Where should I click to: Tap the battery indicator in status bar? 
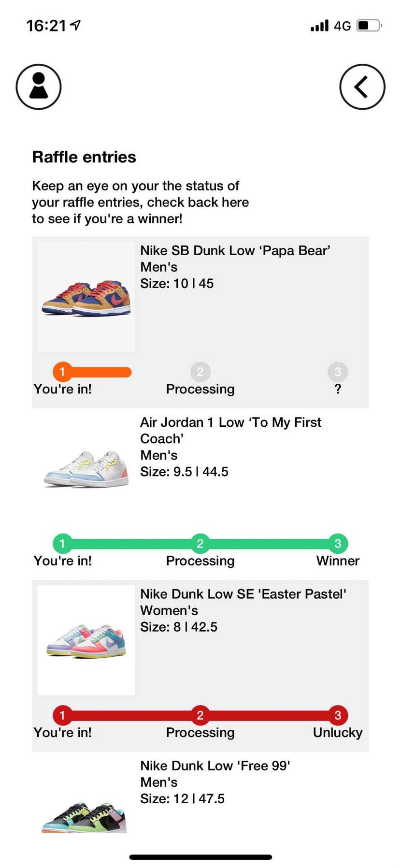[x=369, y=26]
